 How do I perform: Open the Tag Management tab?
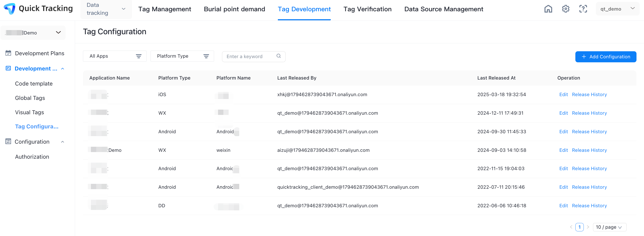pos(164,9)
